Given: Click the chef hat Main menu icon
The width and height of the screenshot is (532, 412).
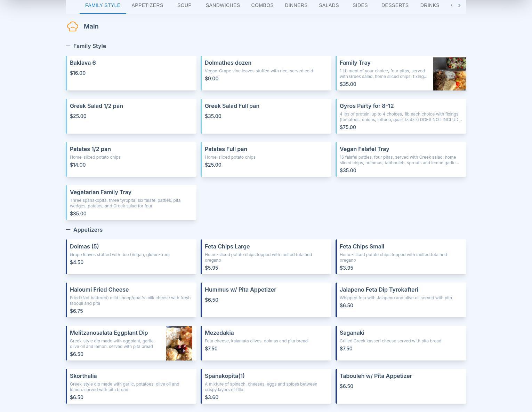Looking at the screenshot, I should [x=72, y=26].
